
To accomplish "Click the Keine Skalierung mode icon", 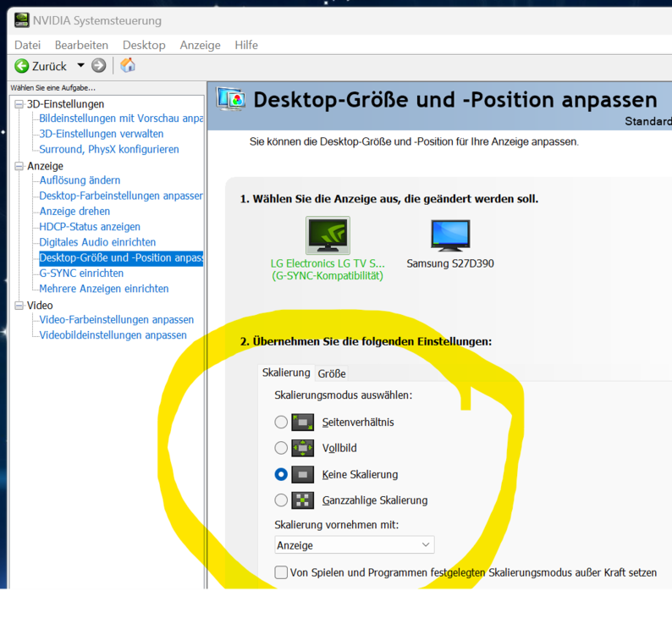I will [303, 475].
